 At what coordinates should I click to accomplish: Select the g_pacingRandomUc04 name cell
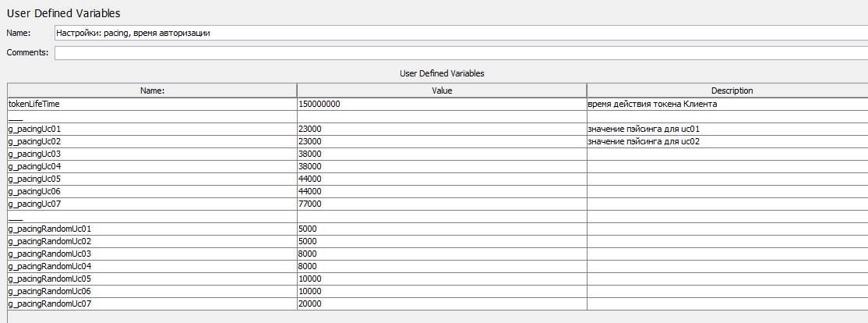pyautogui.click(x=152, y=266)
